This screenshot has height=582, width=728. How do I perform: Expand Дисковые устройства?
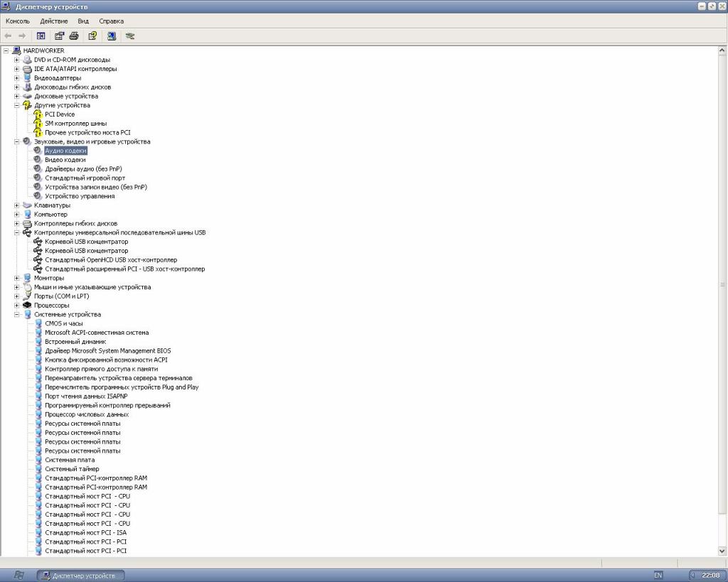point(17,96)
